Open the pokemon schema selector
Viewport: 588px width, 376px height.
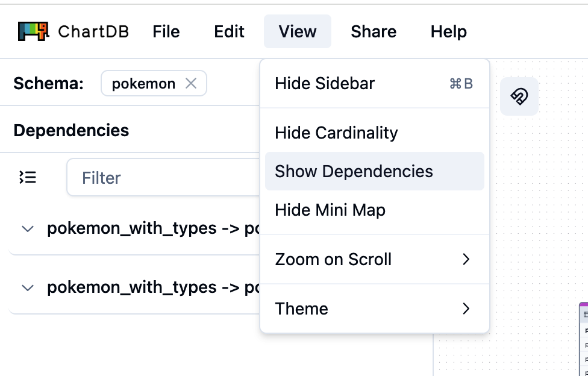(143, 84)
